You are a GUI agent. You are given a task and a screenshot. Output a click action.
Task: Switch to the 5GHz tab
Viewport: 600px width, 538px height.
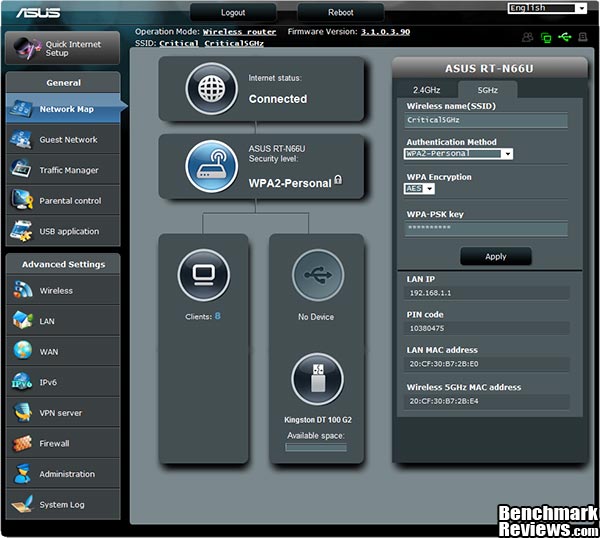point(488,90)
